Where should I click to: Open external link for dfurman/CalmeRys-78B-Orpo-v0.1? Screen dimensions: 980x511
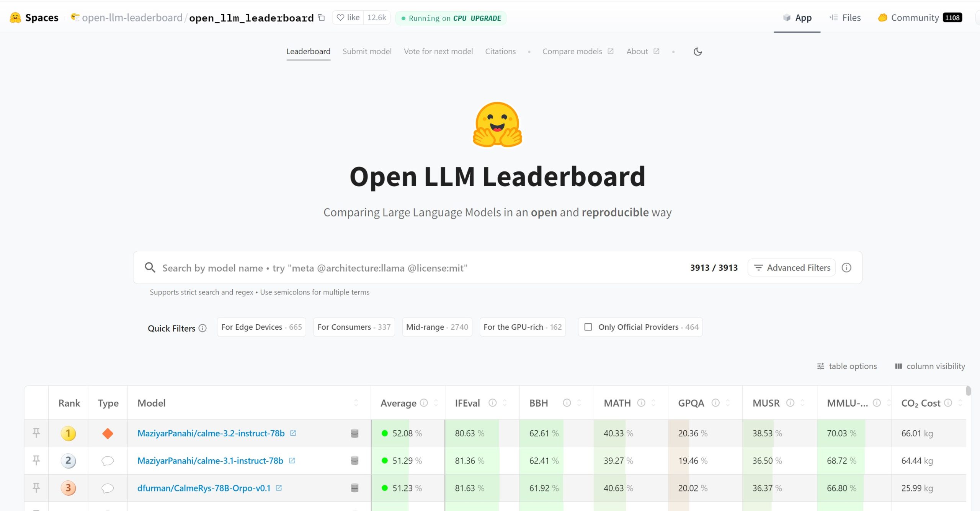coord(279,488)
